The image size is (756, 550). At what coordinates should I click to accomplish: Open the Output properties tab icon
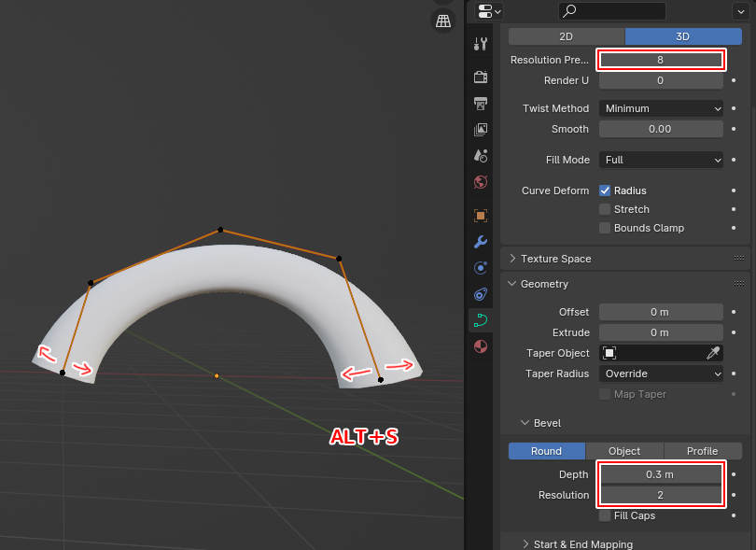pyautogui.click(x=481, y=104)
